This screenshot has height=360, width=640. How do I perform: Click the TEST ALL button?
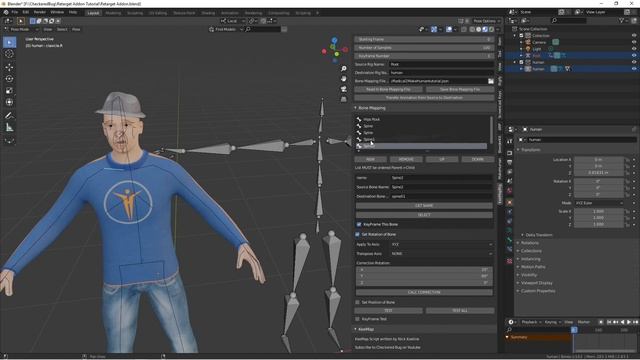coord(460,311)
